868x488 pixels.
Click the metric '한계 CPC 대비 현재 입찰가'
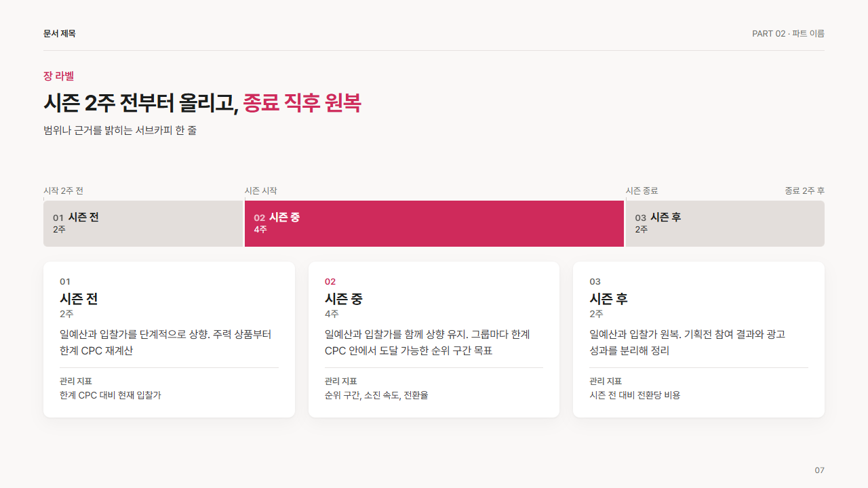[111, 395]
